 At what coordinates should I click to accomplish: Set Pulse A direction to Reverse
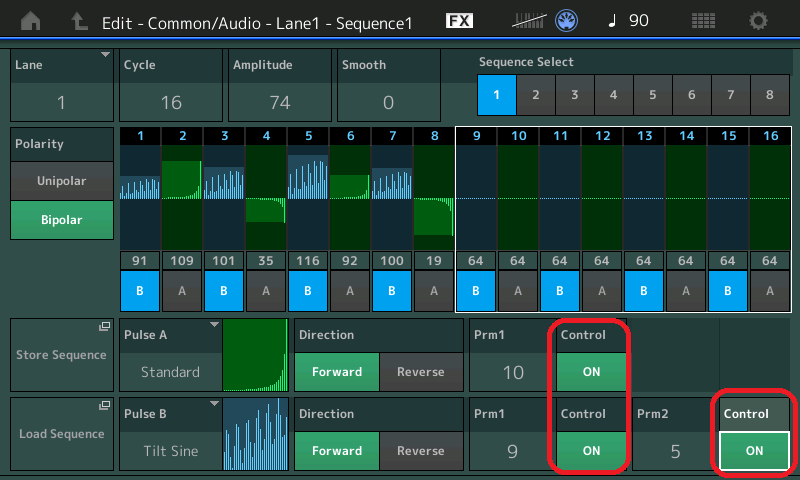(x=421, y=371)
